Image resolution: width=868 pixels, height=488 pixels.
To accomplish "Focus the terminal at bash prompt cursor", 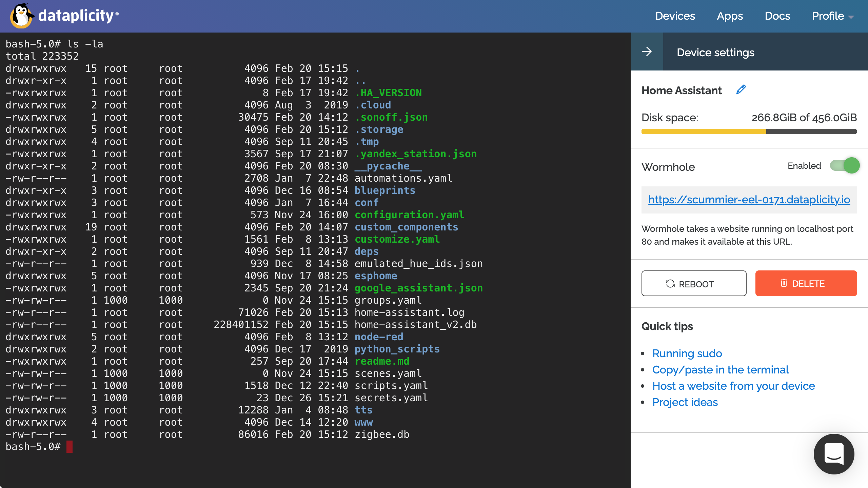I will point(70,447).
